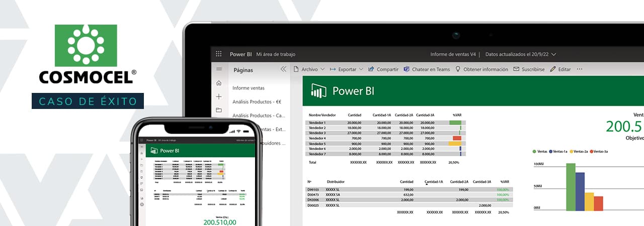The height and width of the screenshot is (226, 644).
Task: Click the hamburger navigation menu icon
Action: pyautogui.click(x=219, y=69)
